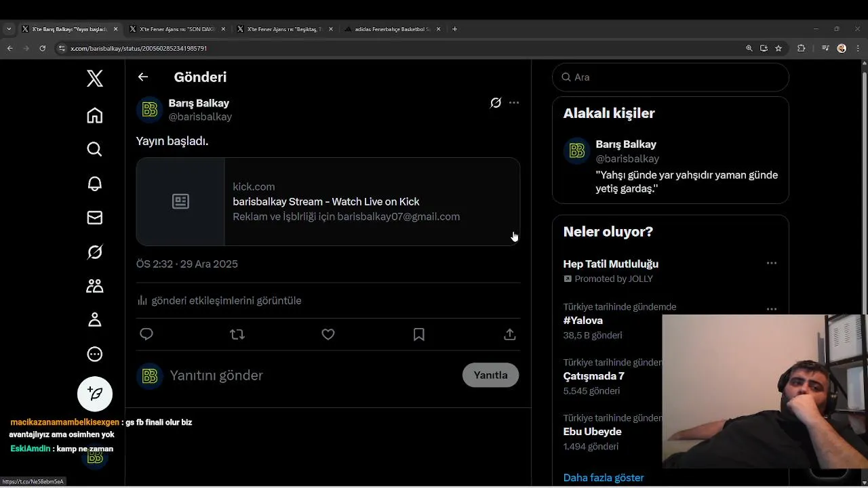
Task: Open the More circle-dots sidebar icon
Action: coord(95,354)
